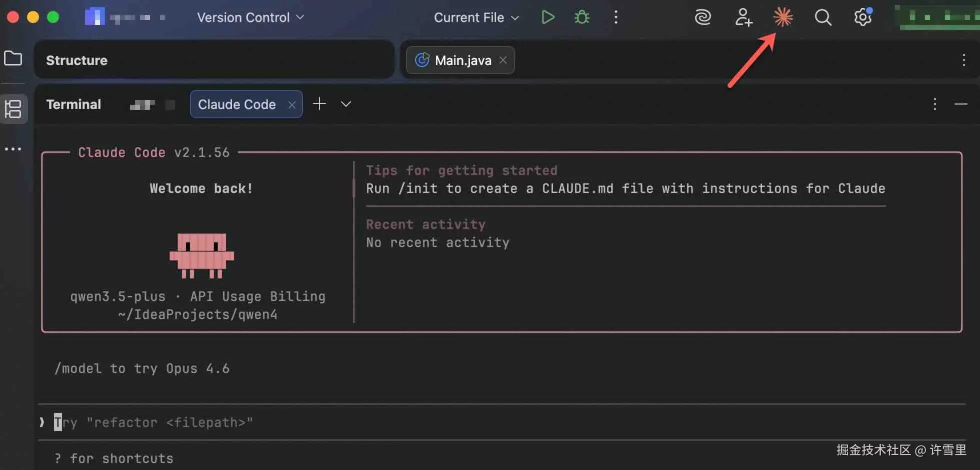Click the "? for shortcuts" hint text
Screen dimensions: 980x470
pyautogui.click(x=114, y=458)
